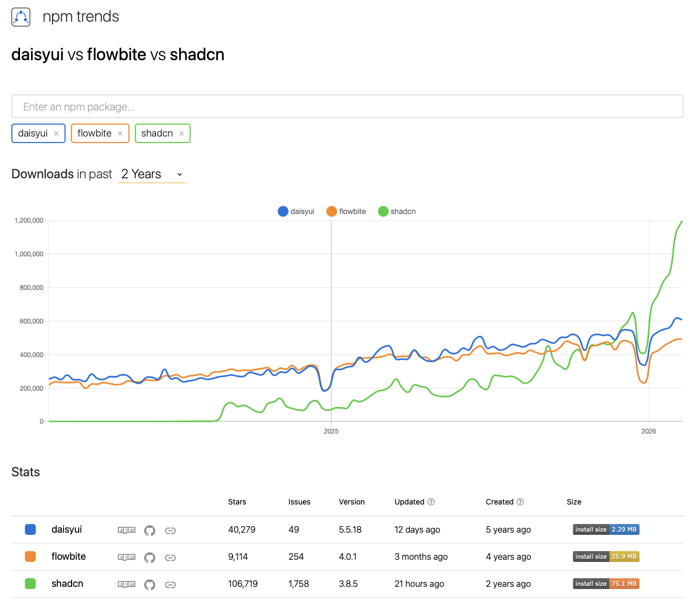Click shadcn package name in Stats table
Screen dimensions: 700x608
[67, 584]
